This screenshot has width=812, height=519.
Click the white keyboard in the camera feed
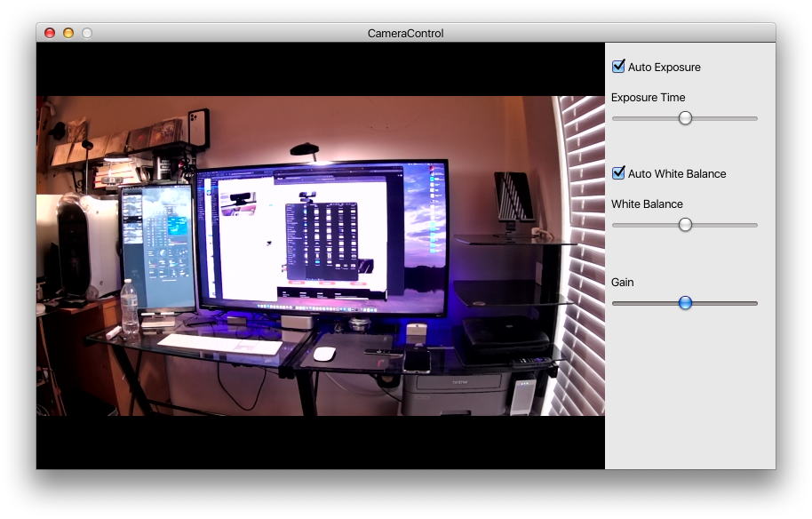pyautogui.click(x=219, y=343)
